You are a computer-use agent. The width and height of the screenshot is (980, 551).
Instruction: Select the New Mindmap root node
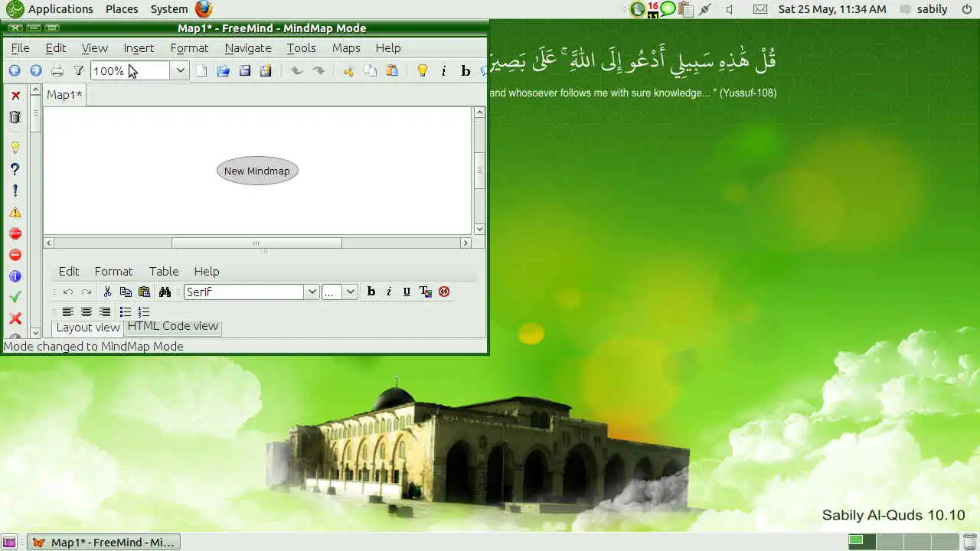coord(257,171)
